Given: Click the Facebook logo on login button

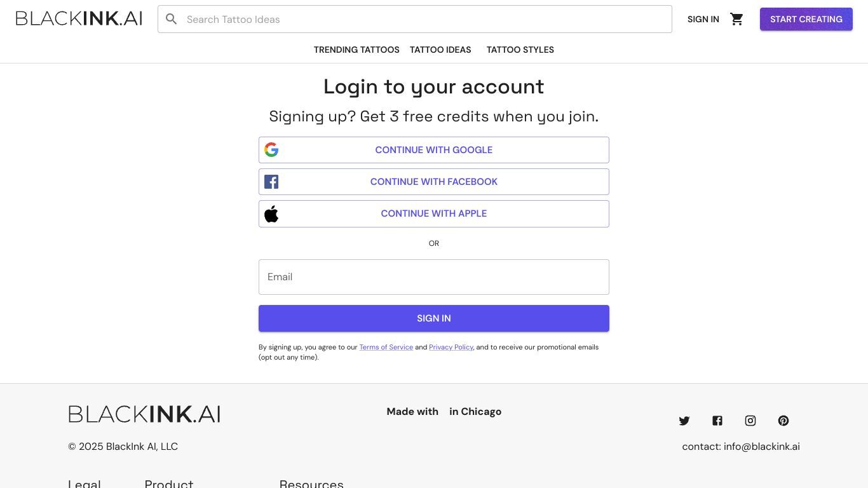Looking at the screenshot, I should pyautogui.click(x=271, y=182).
